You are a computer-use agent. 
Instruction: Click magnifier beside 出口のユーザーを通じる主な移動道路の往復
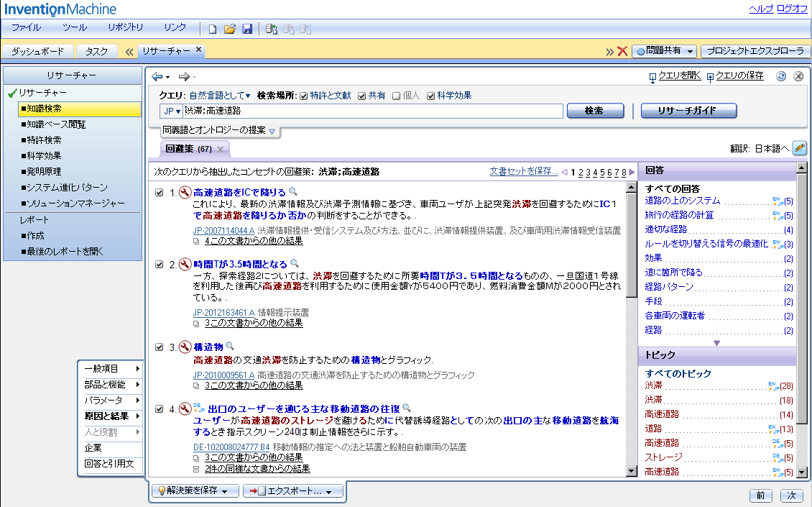407,408
